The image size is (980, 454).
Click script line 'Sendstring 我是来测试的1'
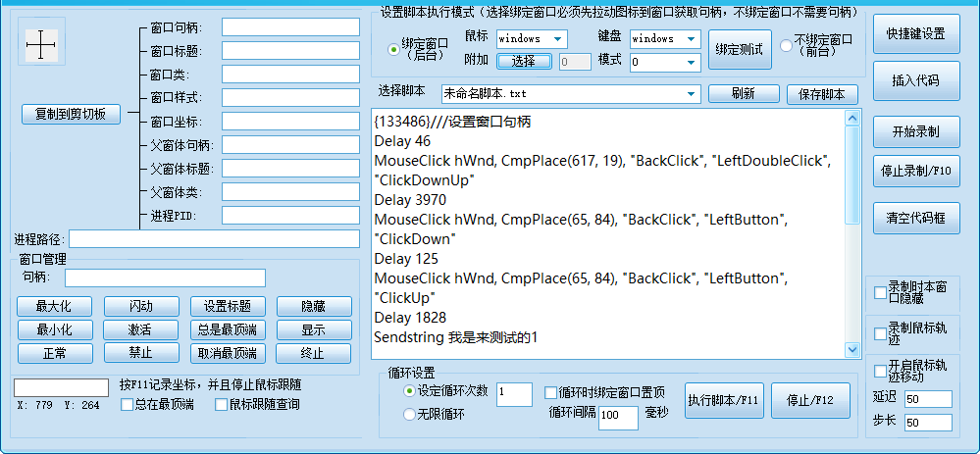pyautogui.click(x=456, y=338)
